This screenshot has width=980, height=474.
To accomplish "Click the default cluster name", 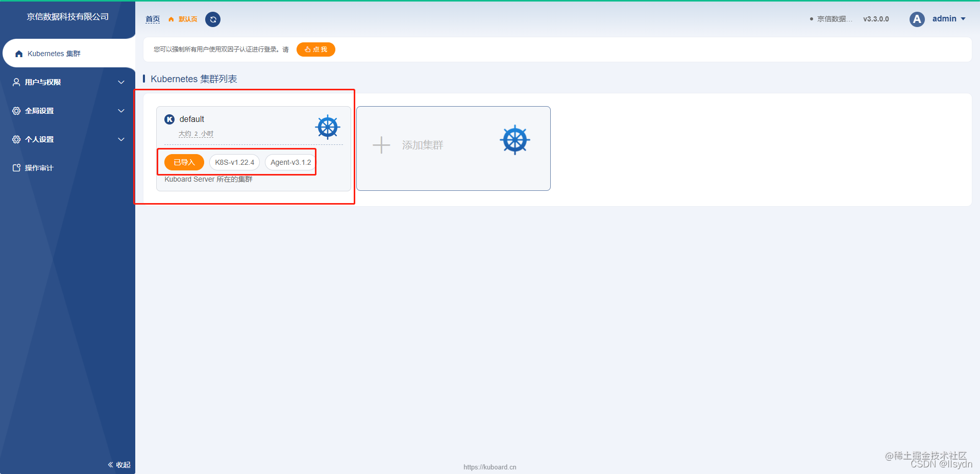I will (x=191, y=119).
